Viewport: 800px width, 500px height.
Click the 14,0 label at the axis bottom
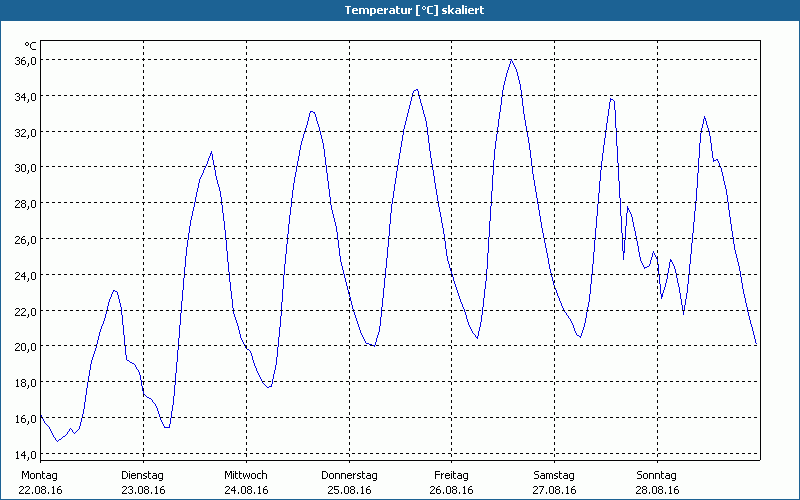(x=25, y=454)
